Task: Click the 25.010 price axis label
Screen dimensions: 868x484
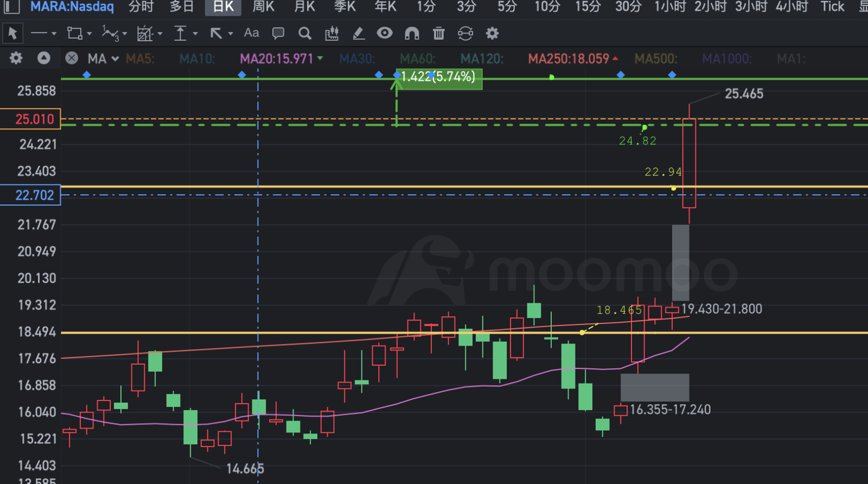Action: (30, 119)
